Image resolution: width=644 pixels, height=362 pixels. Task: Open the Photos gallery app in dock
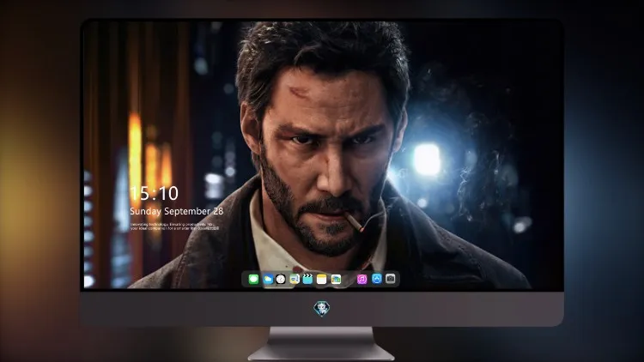tap(336, 279)
